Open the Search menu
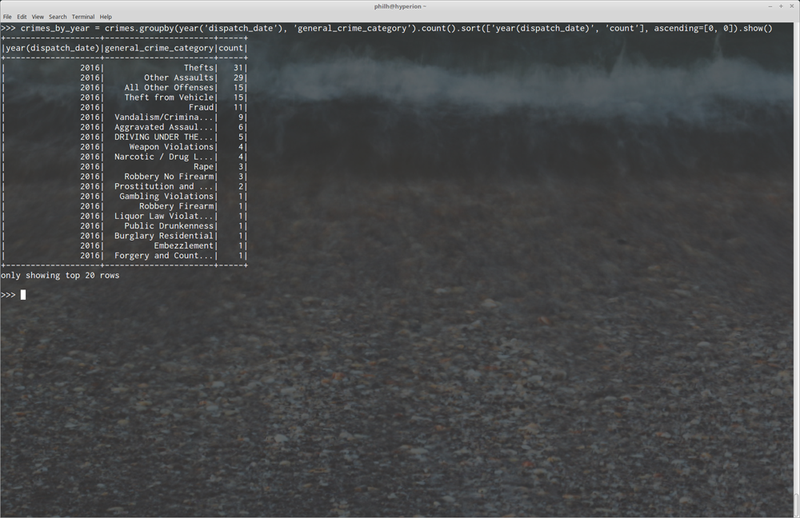 tap(58, 17)
